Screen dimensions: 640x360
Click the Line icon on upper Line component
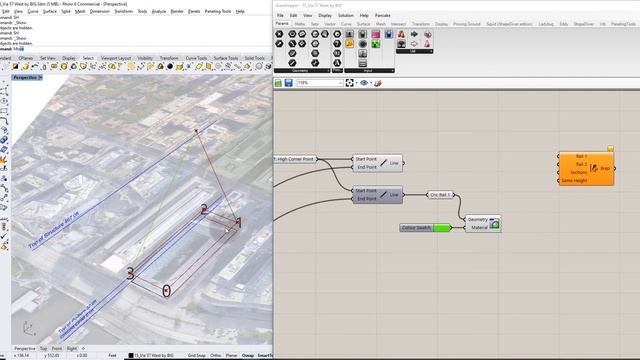coord(383,163)
